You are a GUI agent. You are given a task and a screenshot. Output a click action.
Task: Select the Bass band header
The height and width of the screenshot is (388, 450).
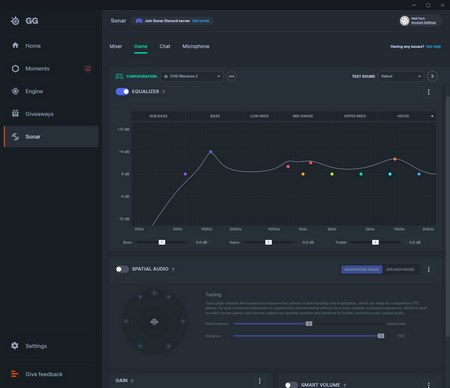click(x=215, y=116)
